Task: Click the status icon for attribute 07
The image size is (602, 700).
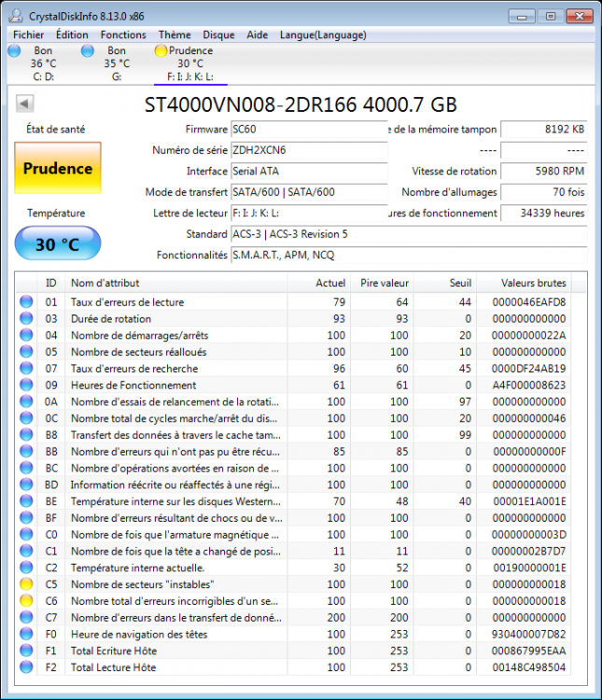Action: tap(26, 369)
